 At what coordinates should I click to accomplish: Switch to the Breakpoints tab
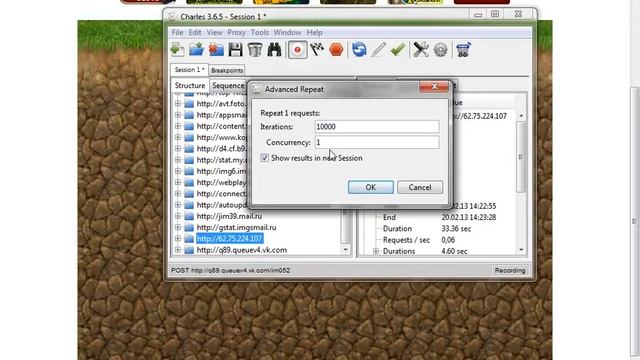(x=227, y=70)
